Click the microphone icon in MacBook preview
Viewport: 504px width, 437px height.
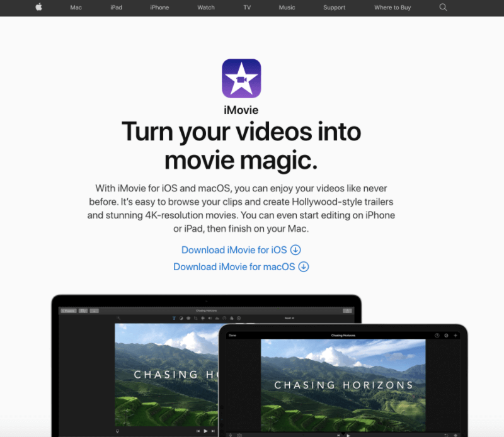pos(117,431)
